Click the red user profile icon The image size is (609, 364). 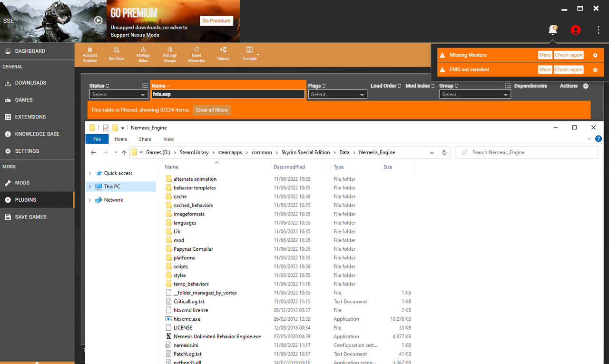pos(576,30)
